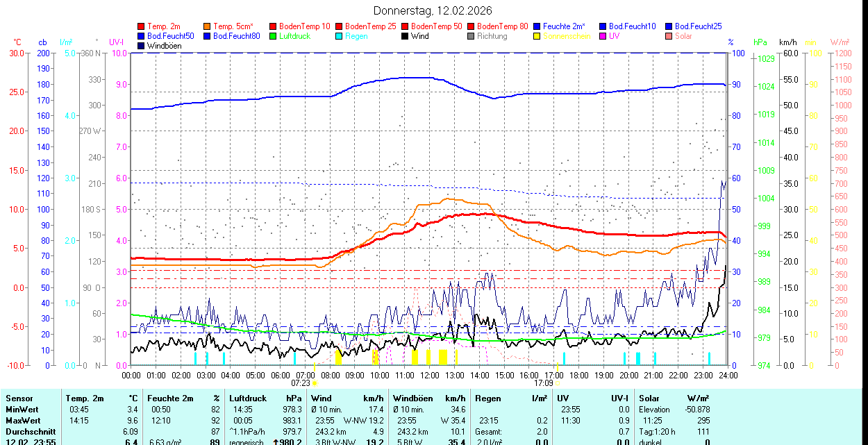Image resolution: width=868 pixels, height=445 pixels.
Task: Click the orange Temp. 5cm legend swatch
Action: click(207, 26)
